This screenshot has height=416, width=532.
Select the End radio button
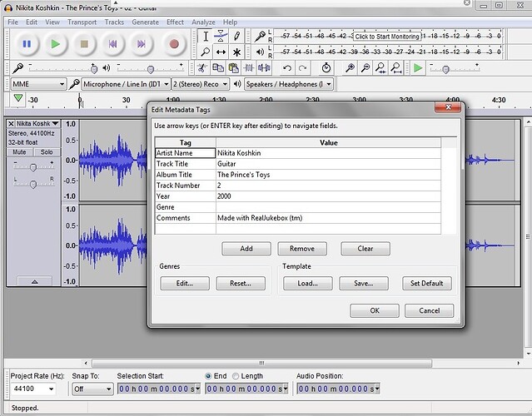(x=208, y=376)
